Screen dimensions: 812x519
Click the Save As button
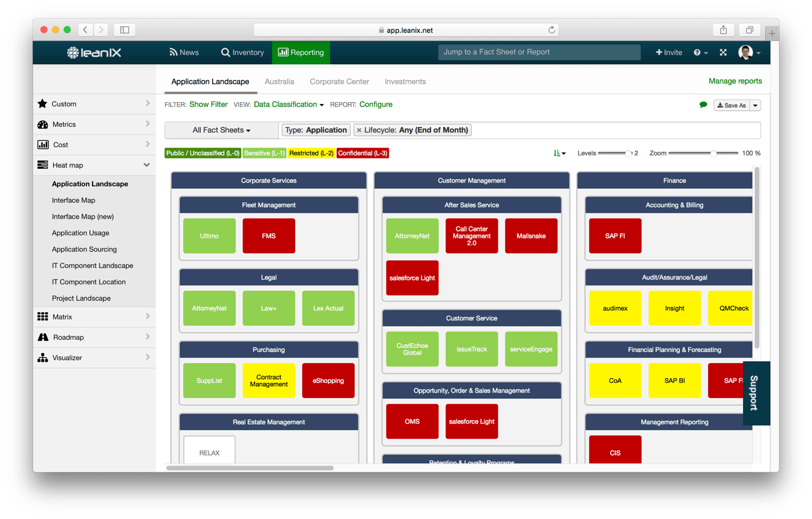click(x=732, y=105)
